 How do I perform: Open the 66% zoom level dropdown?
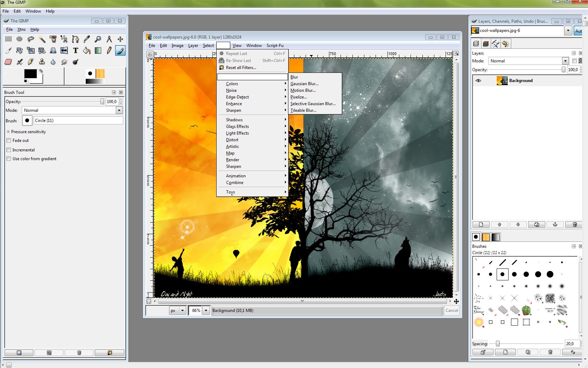click(206, 311)
